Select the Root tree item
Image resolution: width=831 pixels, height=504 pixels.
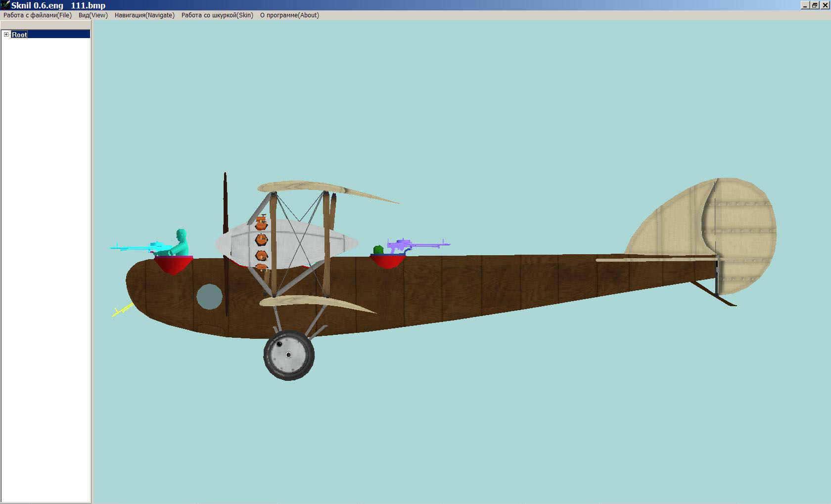pyautogui.click(x=20, y=35)
